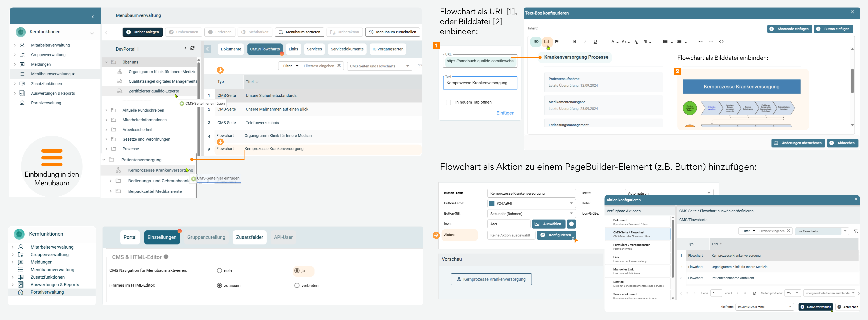Open the Gruppenzuteilung tab
868x320 pixels.
click(206, 237)
